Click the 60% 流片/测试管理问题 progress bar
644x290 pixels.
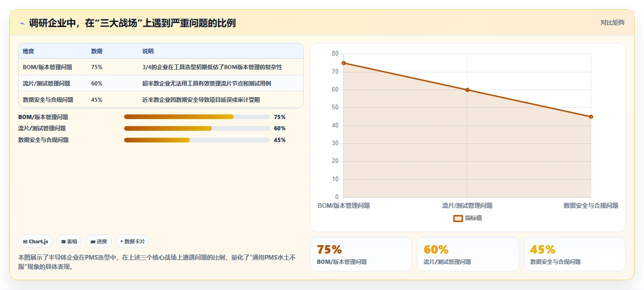click(197, 128)
